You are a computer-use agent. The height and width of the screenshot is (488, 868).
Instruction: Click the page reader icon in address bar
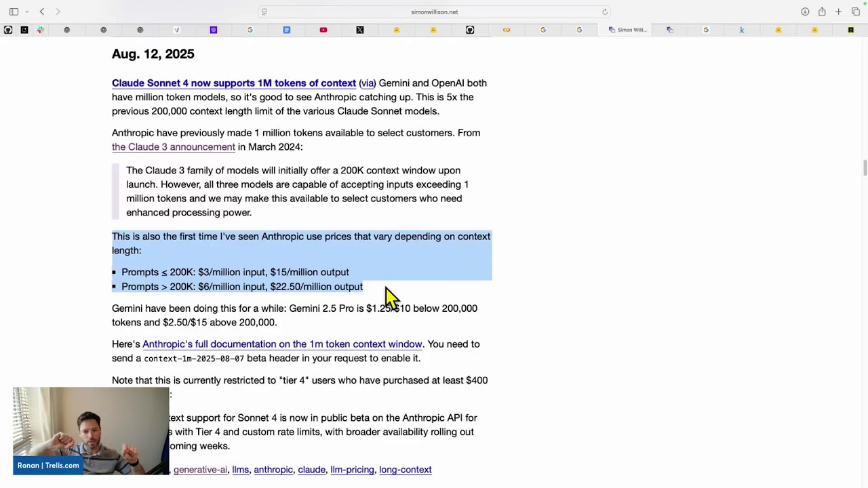pos(264,12)
